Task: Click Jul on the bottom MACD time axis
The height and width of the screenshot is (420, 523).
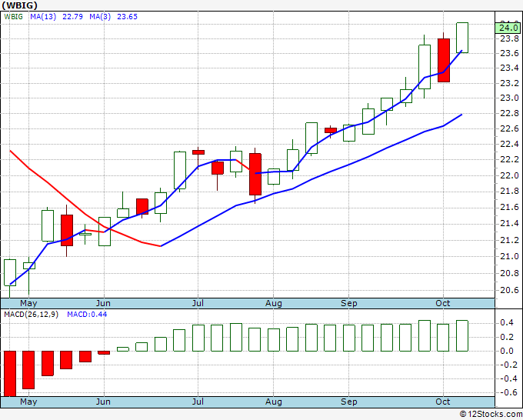Action: pos(198,402)
